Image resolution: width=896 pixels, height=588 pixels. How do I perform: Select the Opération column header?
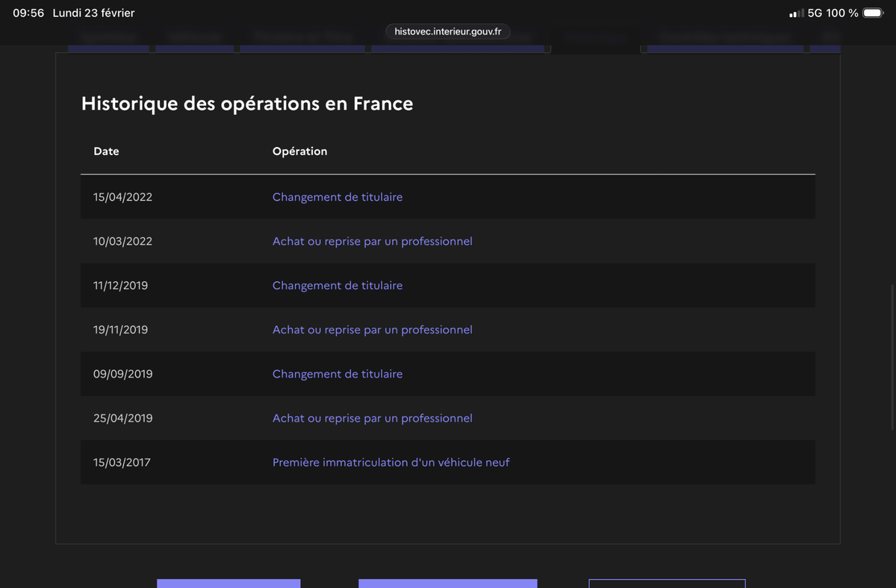[299, 151]
